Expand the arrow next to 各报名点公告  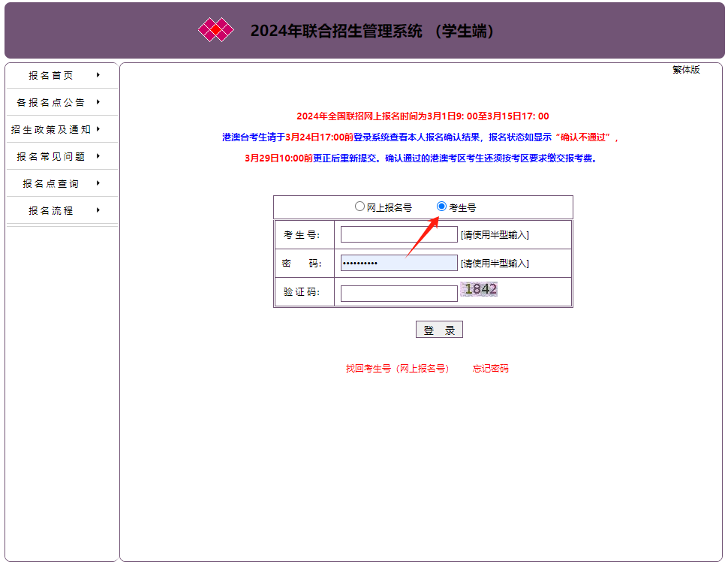(98, 102)
